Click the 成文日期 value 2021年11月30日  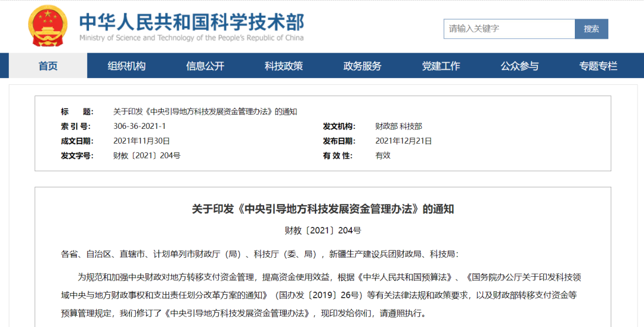(141, 141)
